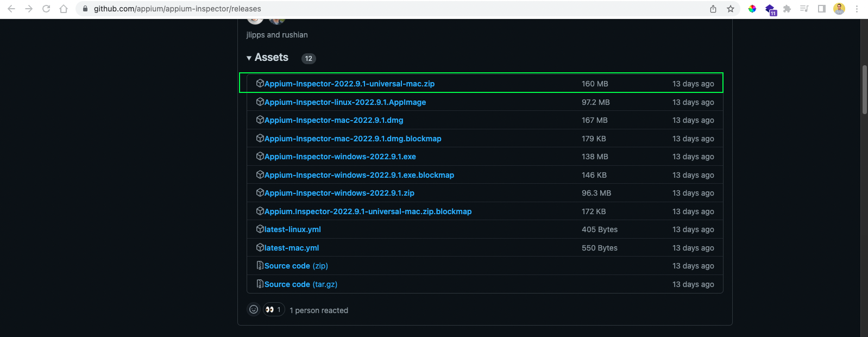Click '1 person reacted' text
This screenshot has height=337, width=868.
(319, 310)
